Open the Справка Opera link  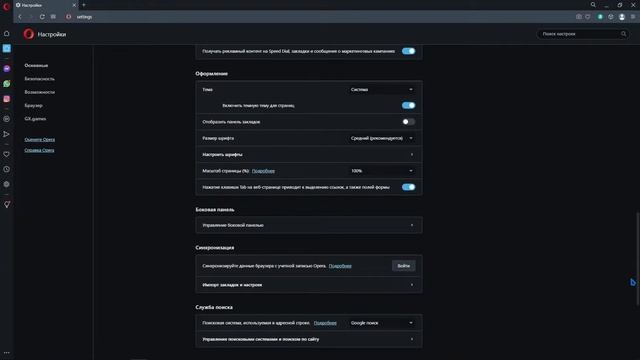tap(39, 150)
